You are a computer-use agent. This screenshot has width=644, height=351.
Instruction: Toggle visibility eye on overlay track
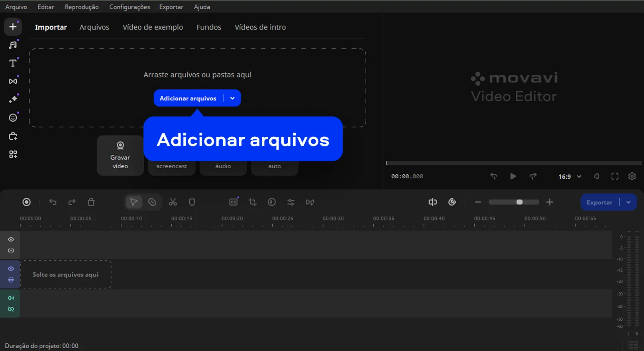tap(11, 240)
